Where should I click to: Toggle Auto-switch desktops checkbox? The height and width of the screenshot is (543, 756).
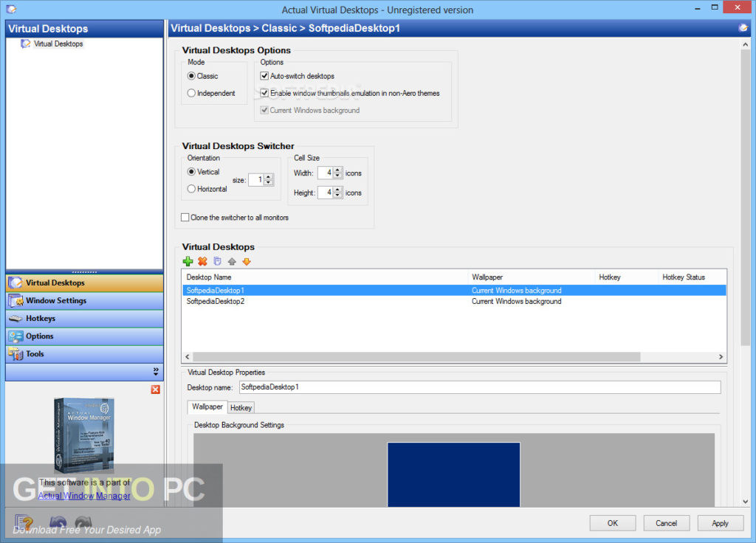click(x=264, y=76)
